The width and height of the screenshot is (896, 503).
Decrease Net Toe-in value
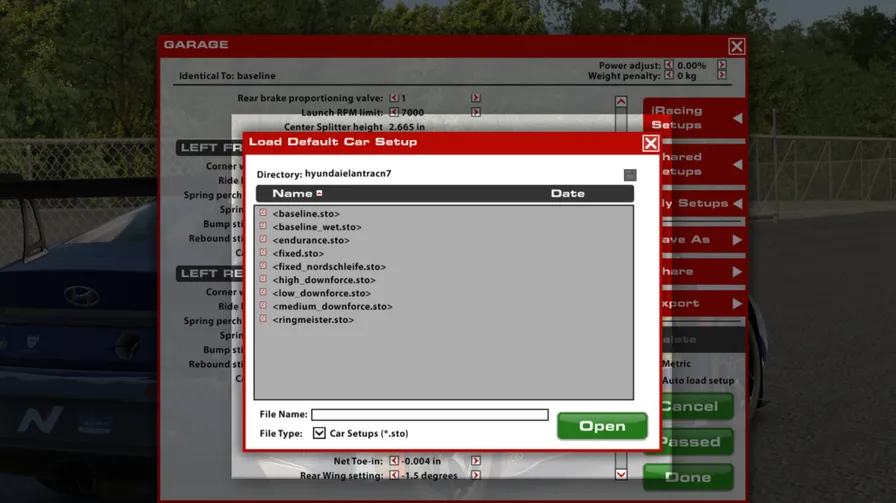coord(394,460)
